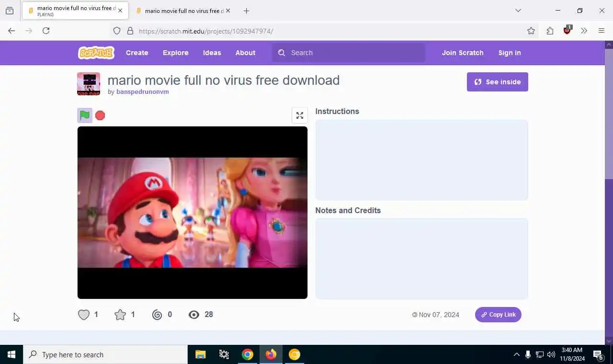This screenshot has height=364, width=613.
Task: Favorite this project with the star icon
Action: pos(120,315)
